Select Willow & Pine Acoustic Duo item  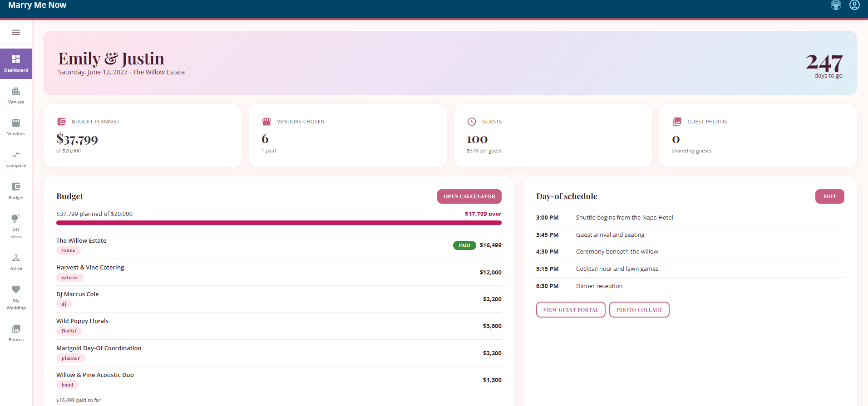(x=279, y=380)
